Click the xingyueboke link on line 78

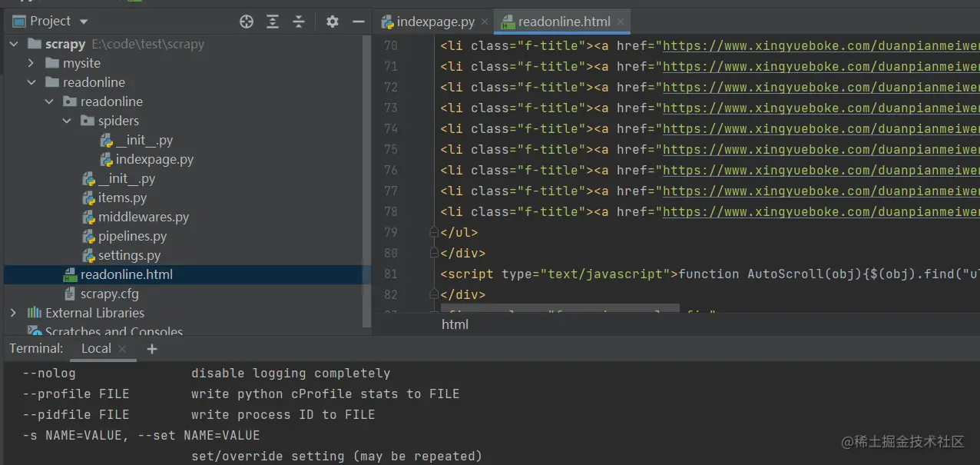click(821, 211)
